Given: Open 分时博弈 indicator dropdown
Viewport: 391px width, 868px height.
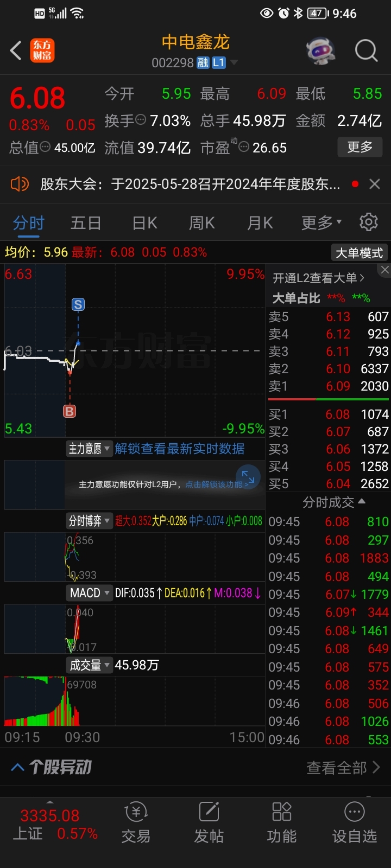Looking at the screenshot, I should (89, 521).
